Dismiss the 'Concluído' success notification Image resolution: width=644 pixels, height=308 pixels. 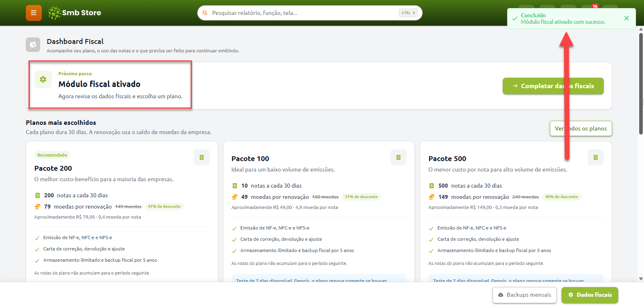[627, 18]
